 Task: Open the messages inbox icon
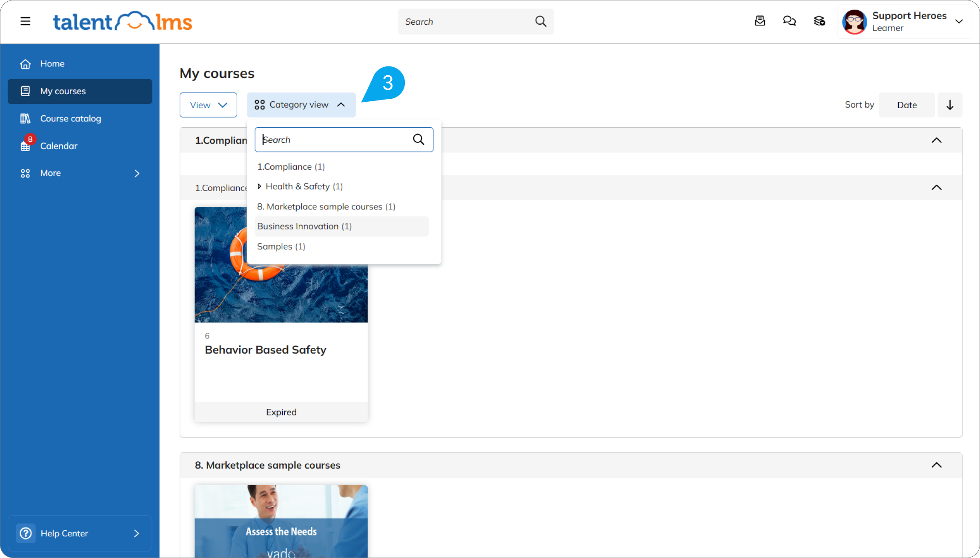pos(760,21)
